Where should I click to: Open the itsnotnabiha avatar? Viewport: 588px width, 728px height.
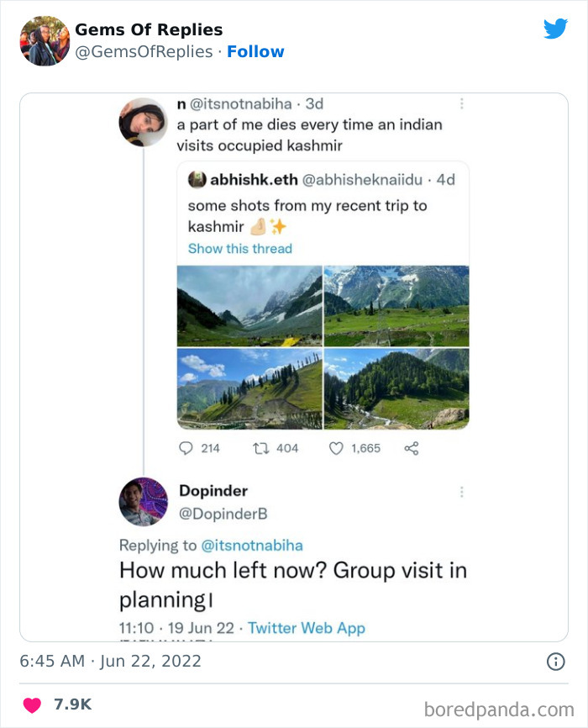coord(143,122)
